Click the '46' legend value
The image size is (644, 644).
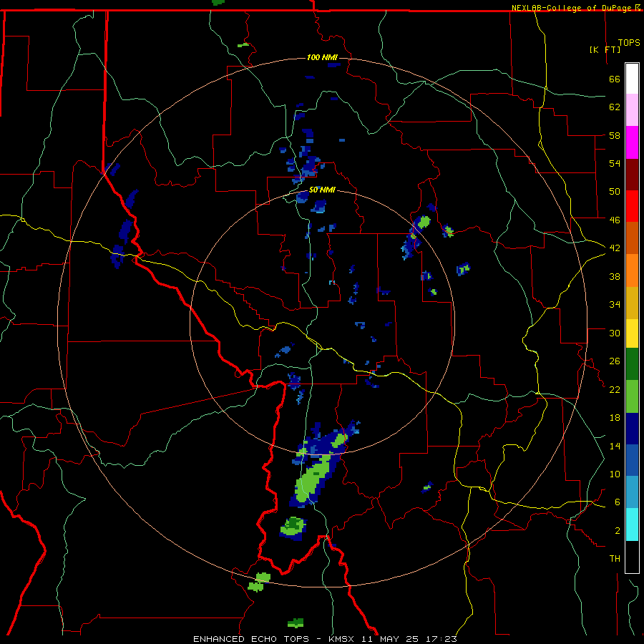point(615,220)
